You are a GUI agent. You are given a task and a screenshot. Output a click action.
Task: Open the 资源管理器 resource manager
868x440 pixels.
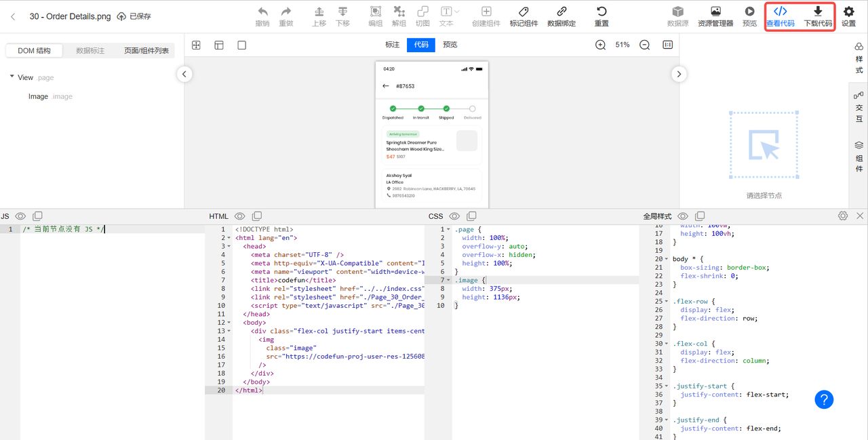tap(715, 12)
